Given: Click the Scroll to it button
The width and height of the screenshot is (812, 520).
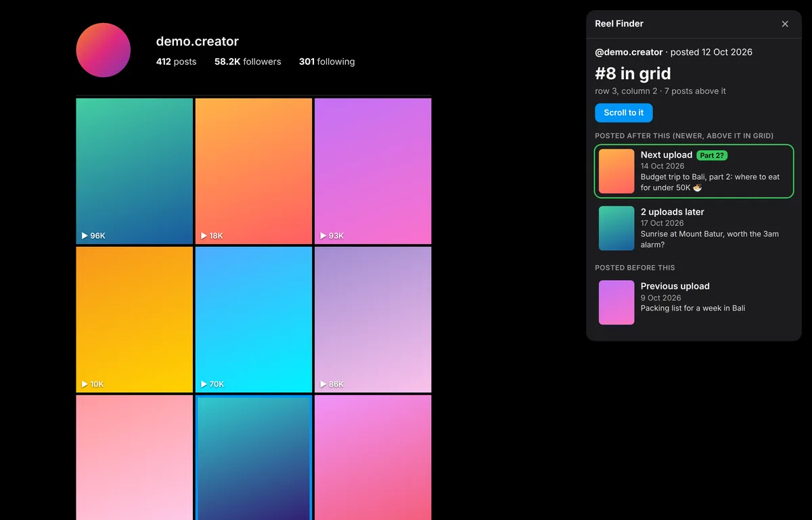Looking at the screenshot, I should [624, 113].
